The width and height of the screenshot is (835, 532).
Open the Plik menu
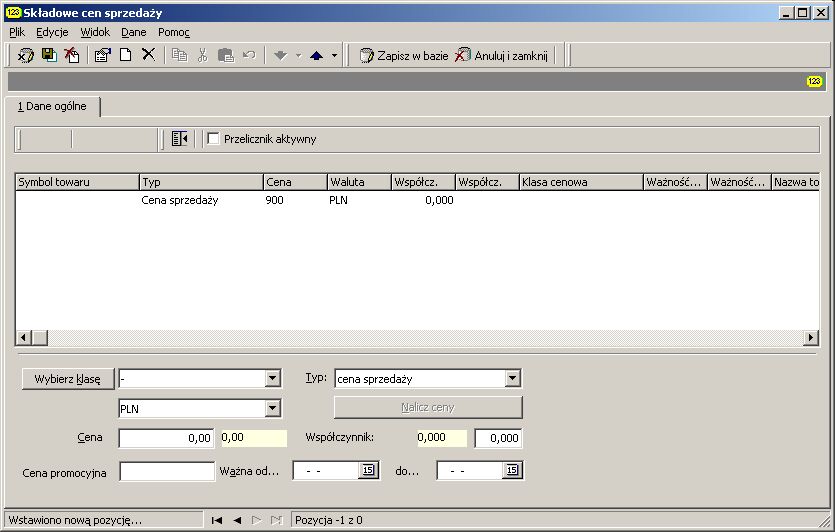point(17,32)
